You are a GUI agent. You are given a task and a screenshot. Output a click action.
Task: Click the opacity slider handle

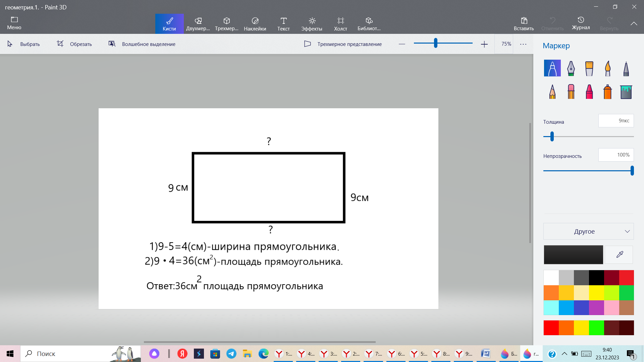(x=632, y=171)
